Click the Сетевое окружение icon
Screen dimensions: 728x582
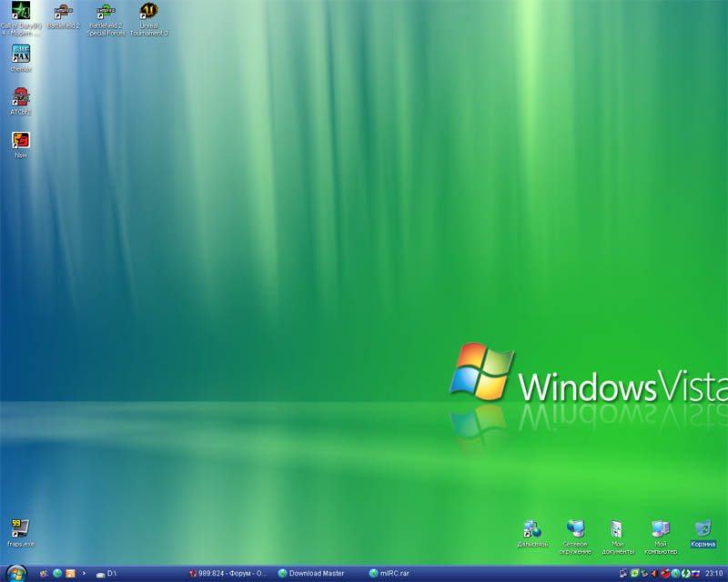coord(575,529)
